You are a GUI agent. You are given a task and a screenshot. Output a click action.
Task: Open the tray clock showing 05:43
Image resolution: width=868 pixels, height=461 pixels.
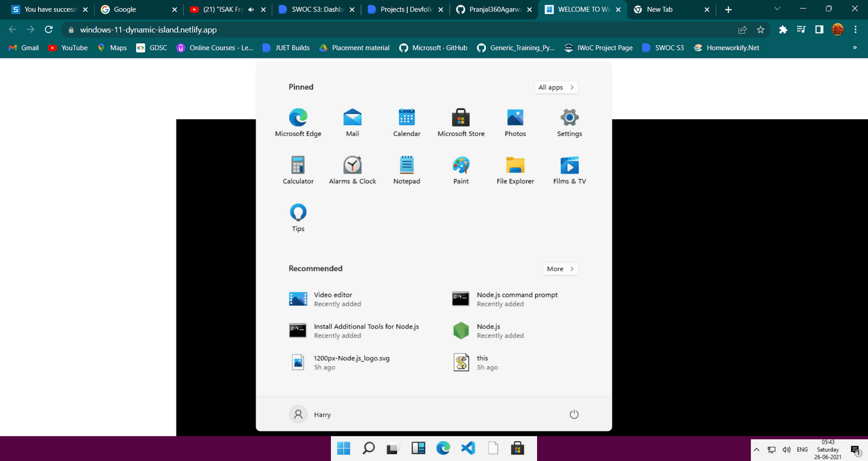tap(828, 450)
